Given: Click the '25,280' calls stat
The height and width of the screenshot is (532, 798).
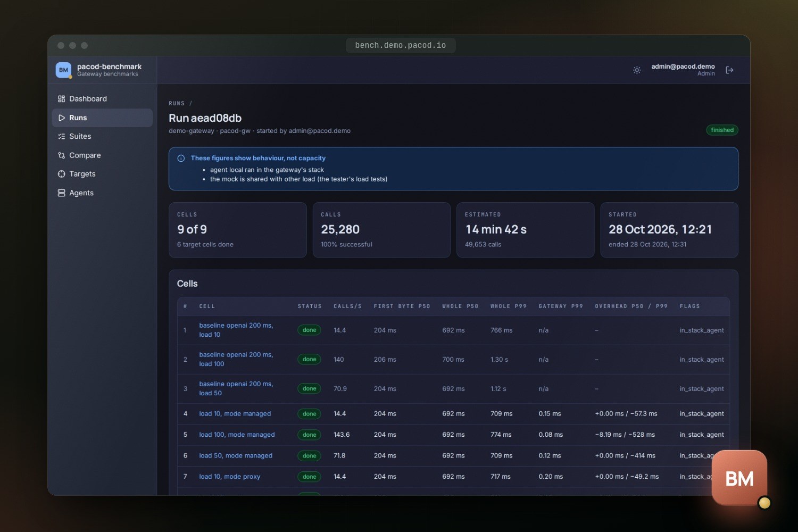Looking at the screenshot, I should coord(340,229).
